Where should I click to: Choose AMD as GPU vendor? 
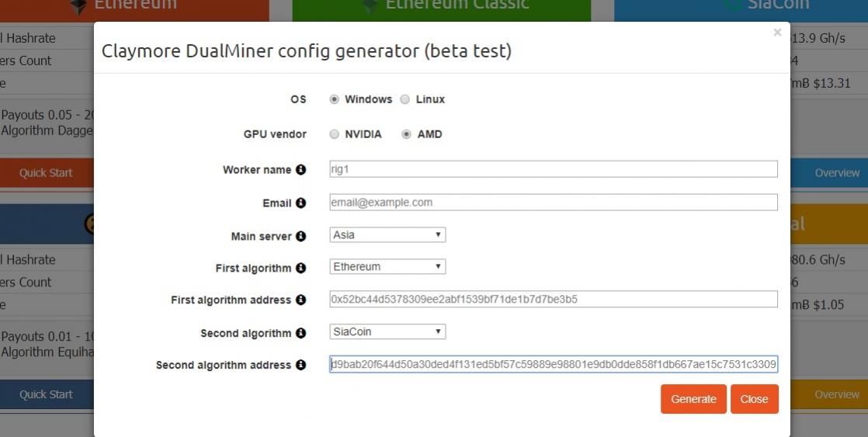point(406,134)
